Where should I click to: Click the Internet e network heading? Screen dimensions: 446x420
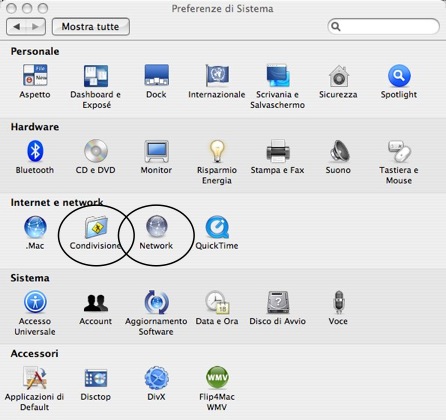tap(57, 202)
